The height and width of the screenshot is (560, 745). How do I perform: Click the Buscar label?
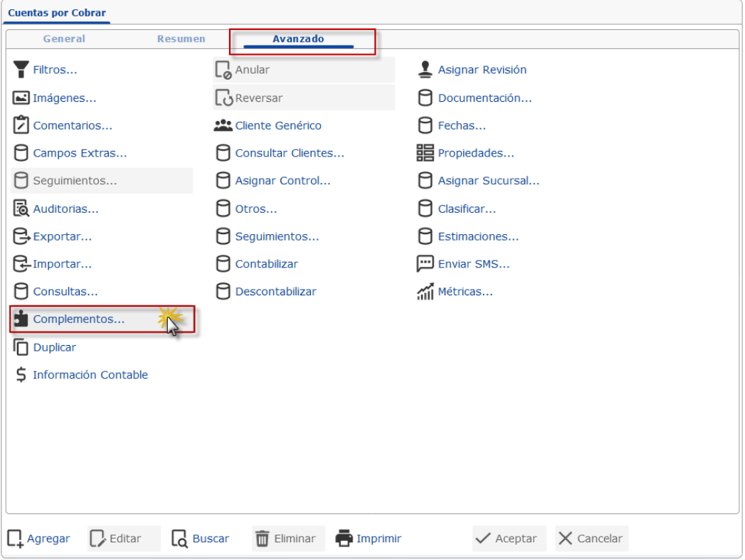211,539
